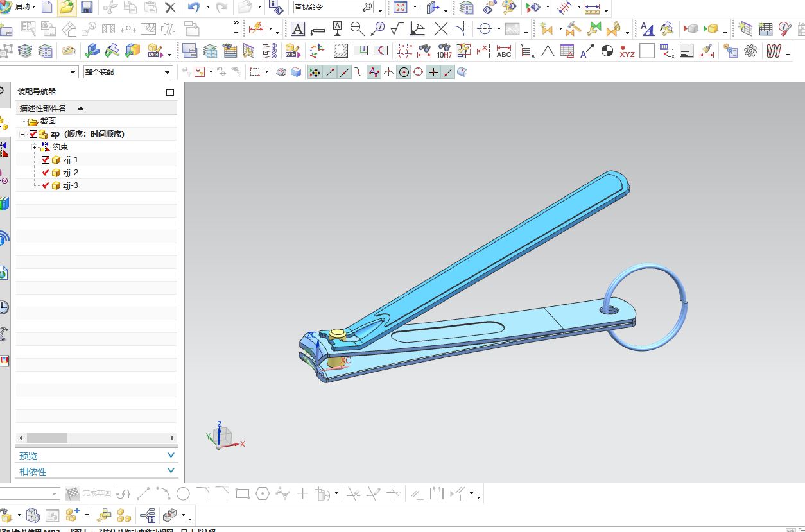The image size is (805, 532).
Task: Click the add component icon with blue plus
Action: tap(73, 515)
